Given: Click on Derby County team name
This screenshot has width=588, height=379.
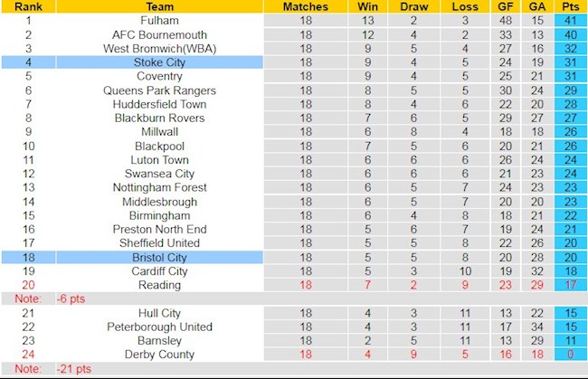Looking at the screenshot, I should pos(160,355).
